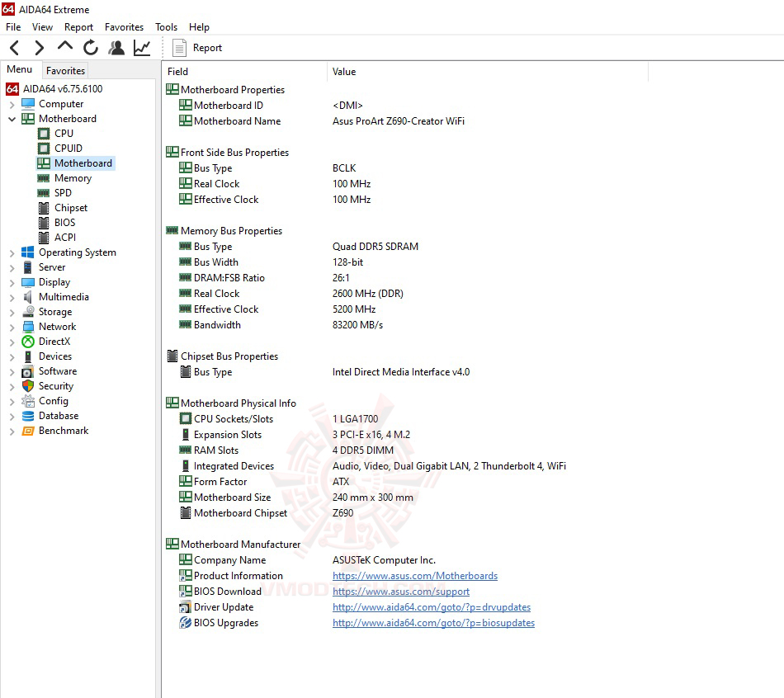
Task: Open the Tools menu
Action: (x=166, y=26)
